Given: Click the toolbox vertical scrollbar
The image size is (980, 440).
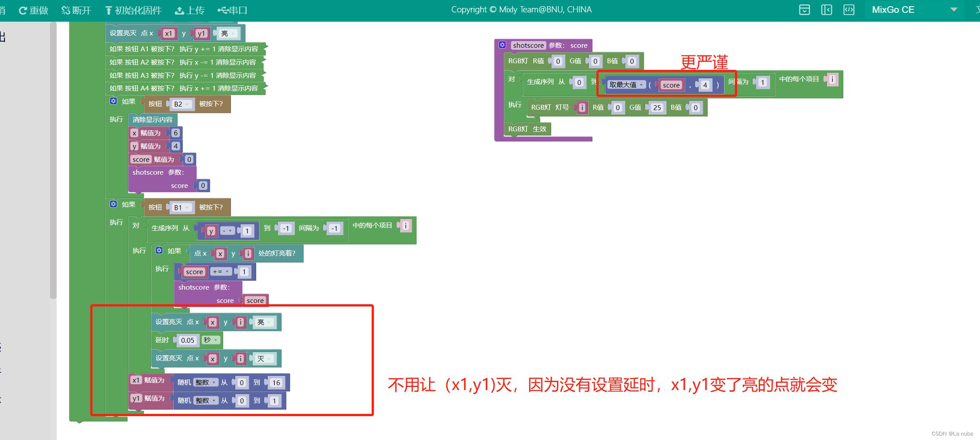Looking at the screenshot, I should (x=53, y=160).
